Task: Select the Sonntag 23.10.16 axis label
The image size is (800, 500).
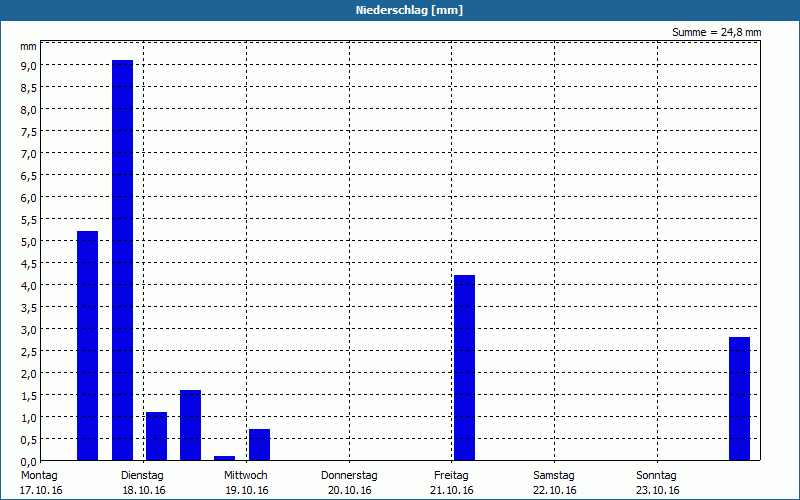Action: click(657, 483)
